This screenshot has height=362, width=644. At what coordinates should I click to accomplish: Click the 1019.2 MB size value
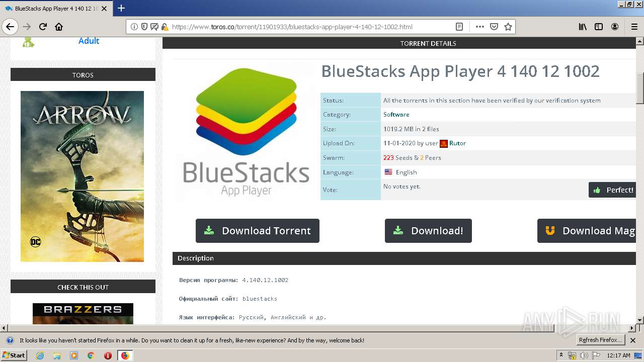[x=411, y=129]
